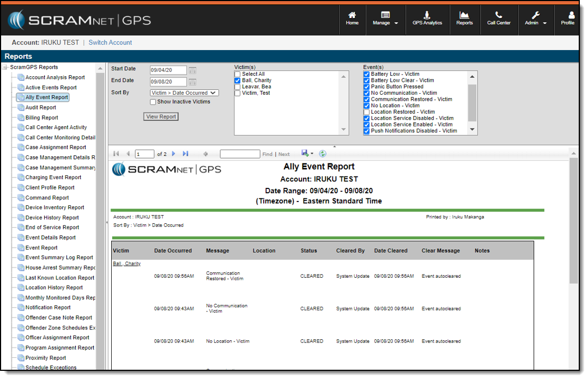Open the Call Center menu item
Screen dimensions: 588x379
click(x=499, y=19)
